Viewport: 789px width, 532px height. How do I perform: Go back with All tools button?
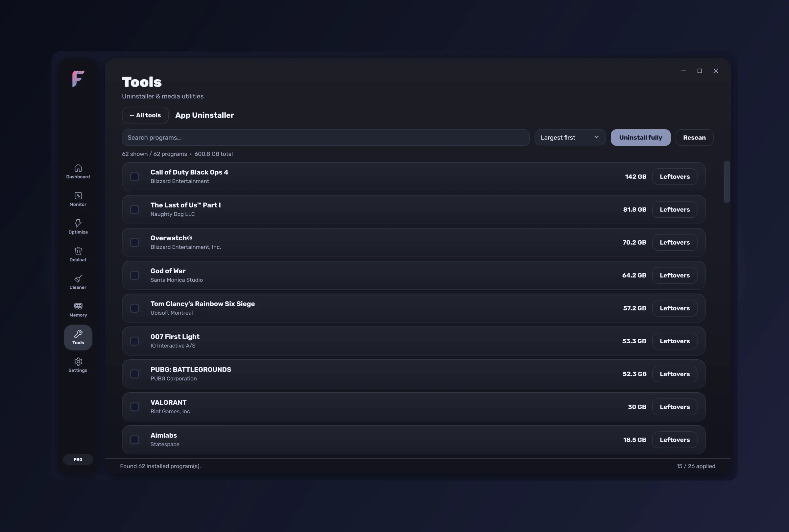[145, 115]
